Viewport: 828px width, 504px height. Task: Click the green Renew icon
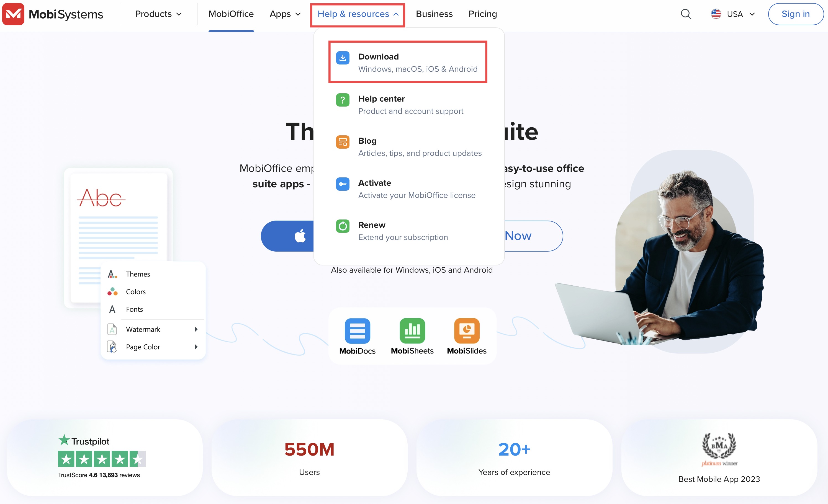tap(343, 226)
